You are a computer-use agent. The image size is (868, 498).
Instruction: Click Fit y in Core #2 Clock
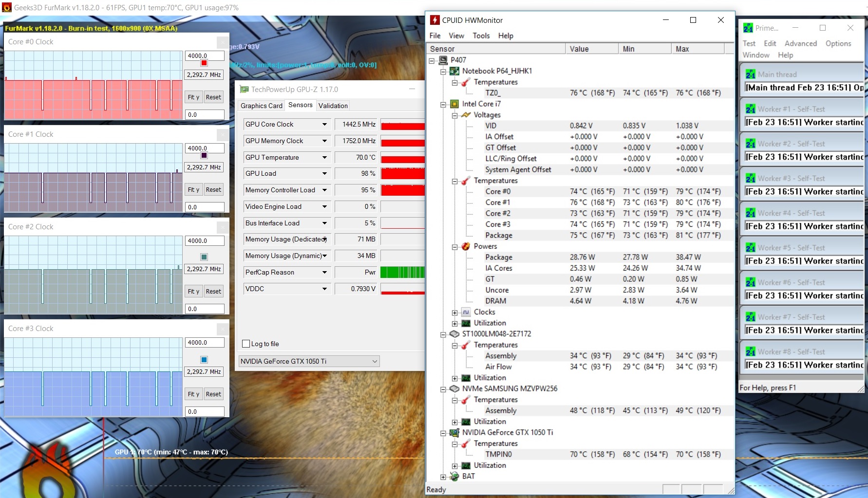pyautogui.click(x=193, y=291)
